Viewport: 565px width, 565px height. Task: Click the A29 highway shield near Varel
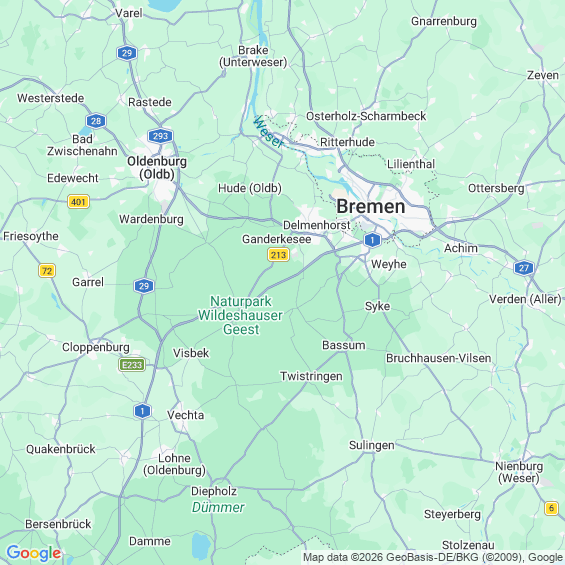click(x=127, y=53)
